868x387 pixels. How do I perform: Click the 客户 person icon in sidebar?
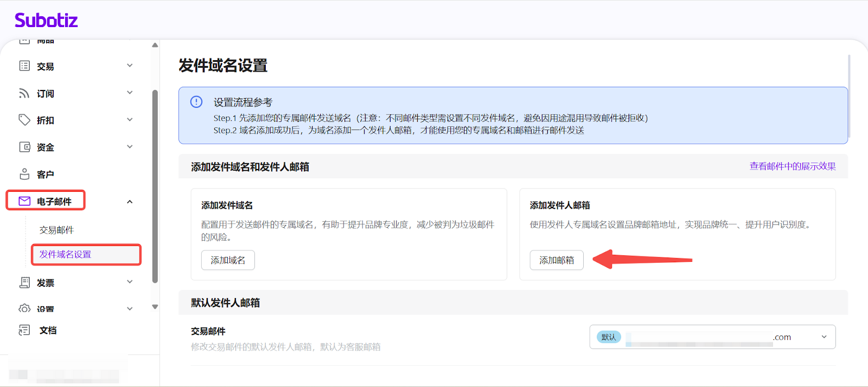point(24,174)
